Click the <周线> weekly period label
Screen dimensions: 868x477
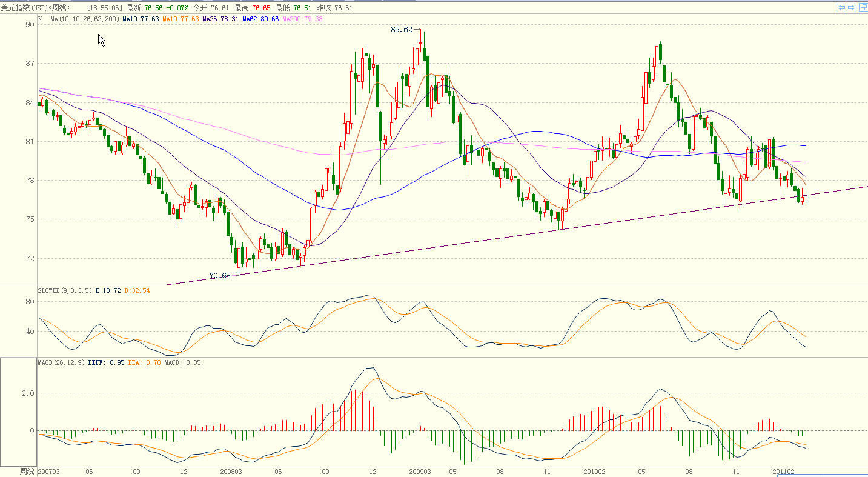pyautogui.click(x=58, y=8)
